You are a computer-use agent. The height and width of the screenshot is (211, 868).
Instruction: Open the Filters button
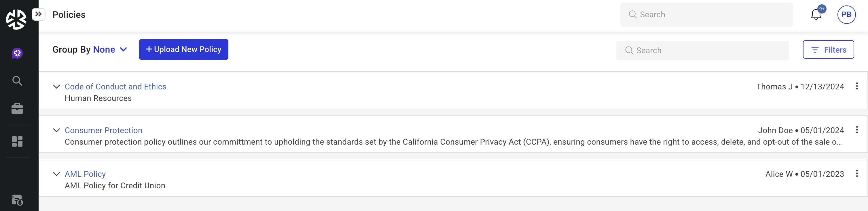[828, 50]
